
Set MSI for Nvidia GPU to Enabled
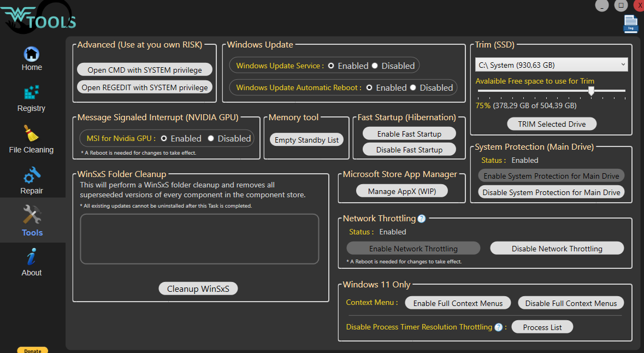[x=164, y=138]
